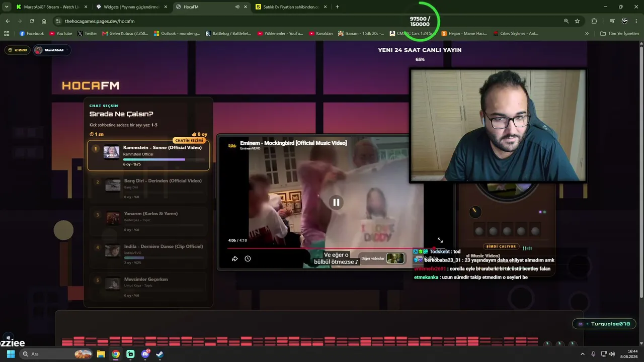Close the HocaFM tab
Viewport: 644px width, 362px height.
pos(246,7)
